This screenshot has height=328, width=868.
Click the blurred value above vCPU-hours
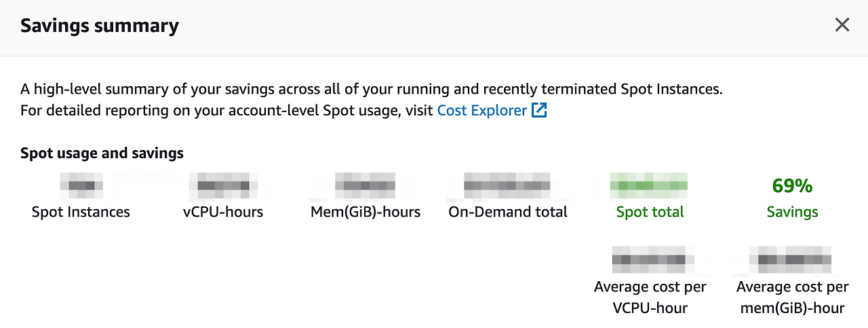(x=223, y=185)
